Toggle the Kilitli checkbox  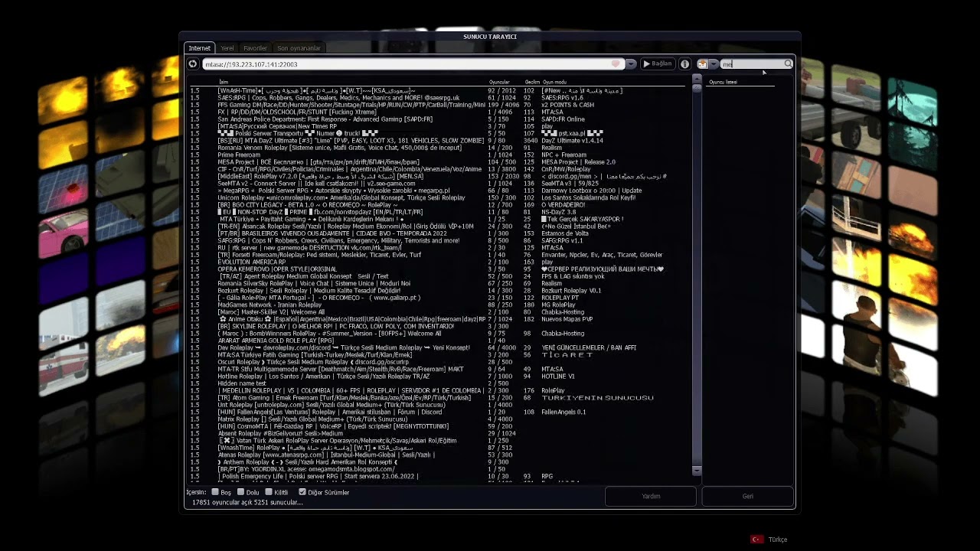[268, 492]
